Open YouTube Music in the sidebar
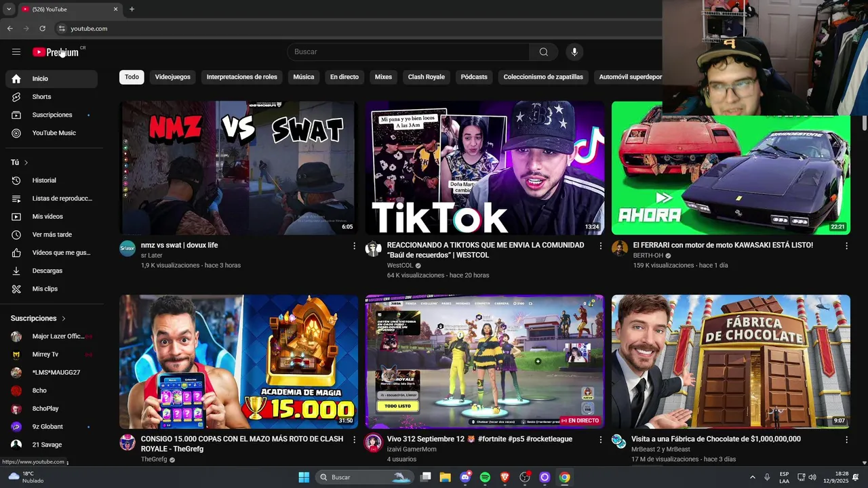This screenshot has width=868, height=488. click(x=52, y=134)
